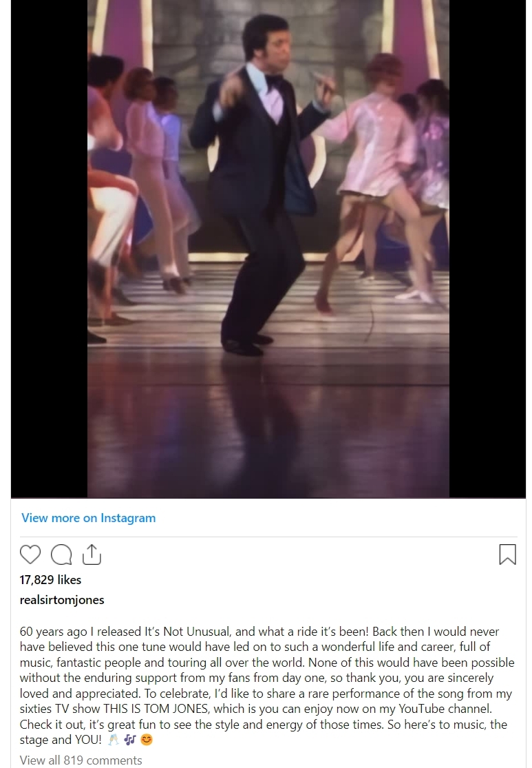The image size is (532, 768).
Task: Click the THIS IS TOM JONES caption text
Action: (157, 709)
